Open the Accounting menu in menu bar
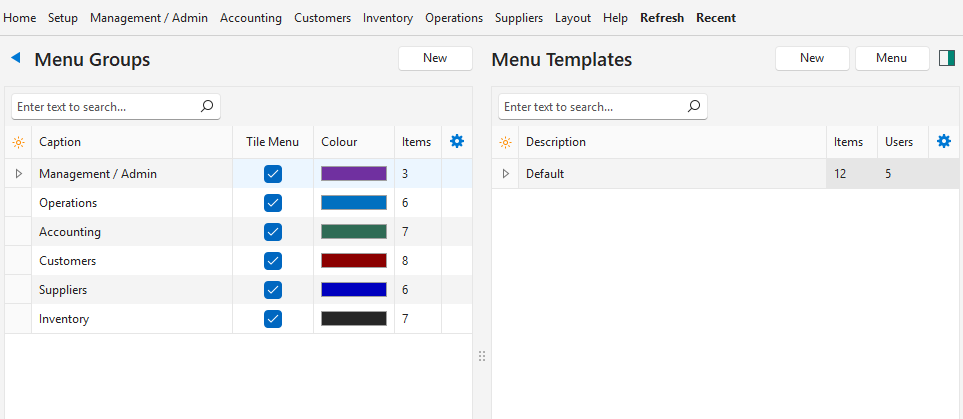963x419 pixels. click(x=250, y=18)
